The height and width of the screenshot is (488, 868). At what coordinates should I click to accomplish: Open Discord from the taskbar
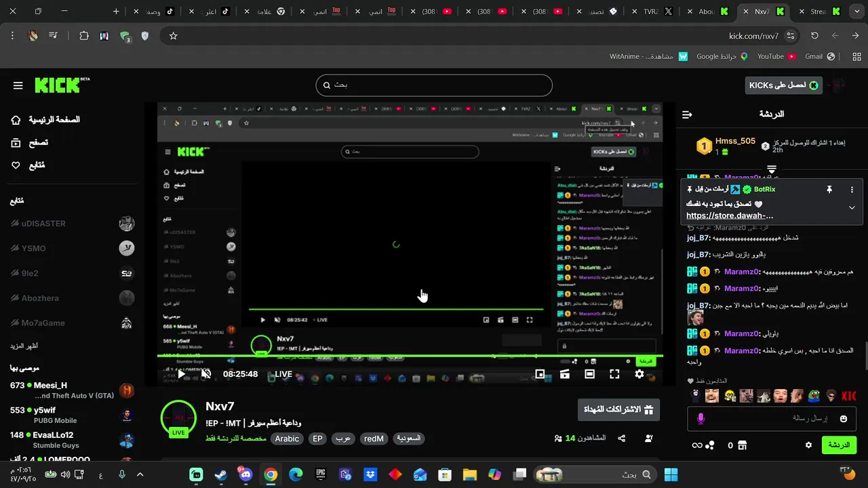tap(245, 474)
